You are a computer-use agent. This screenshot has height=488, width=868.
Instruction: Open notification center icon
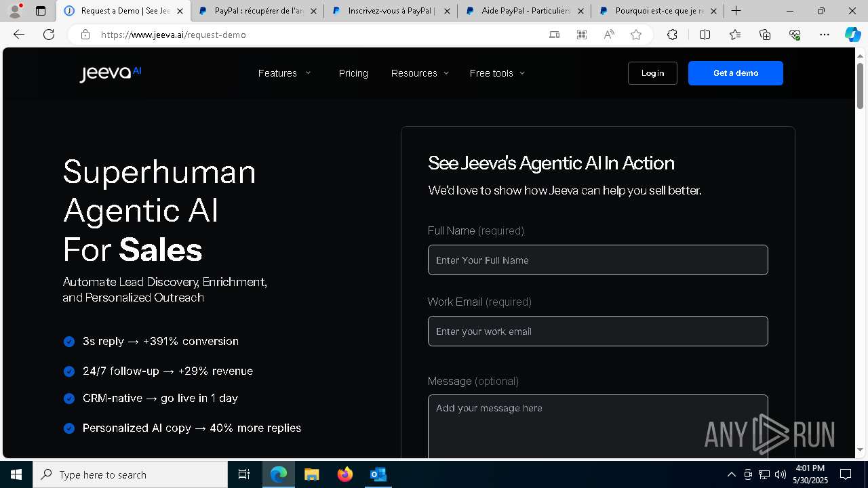846,474
